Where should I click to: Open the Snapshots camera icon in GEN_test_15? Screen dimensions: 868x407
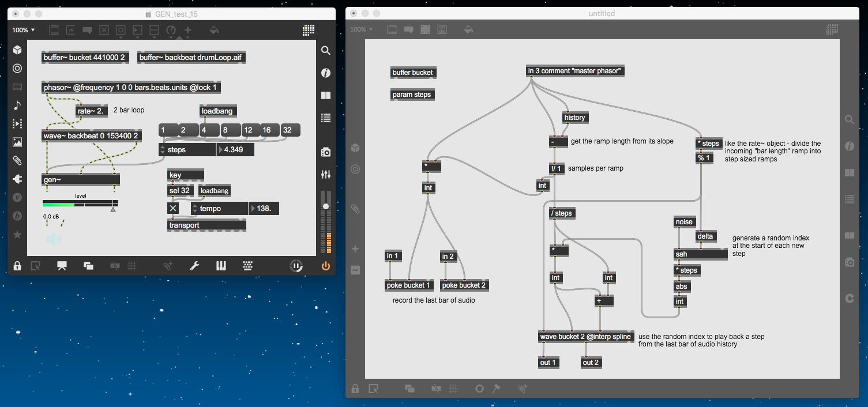tap(326, 152)
